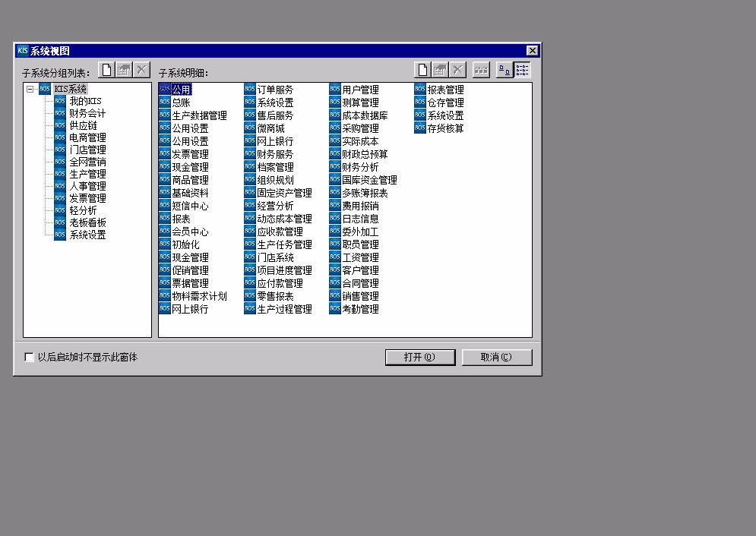Switch to large icon view
This screenshot has height=536, width=756.
coord(505,71)
